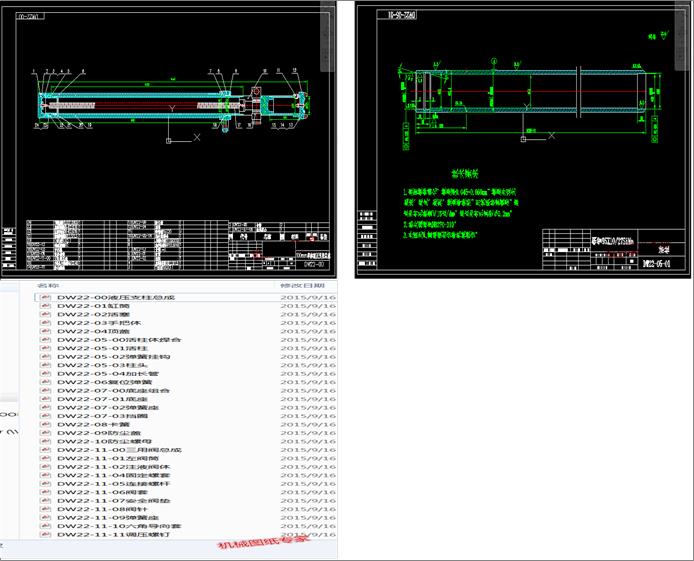Viewport: 694px width, 561px height.
Task: Select the drawing icon for DW22-05-00活柱体焊合
Action: (45, 340)
